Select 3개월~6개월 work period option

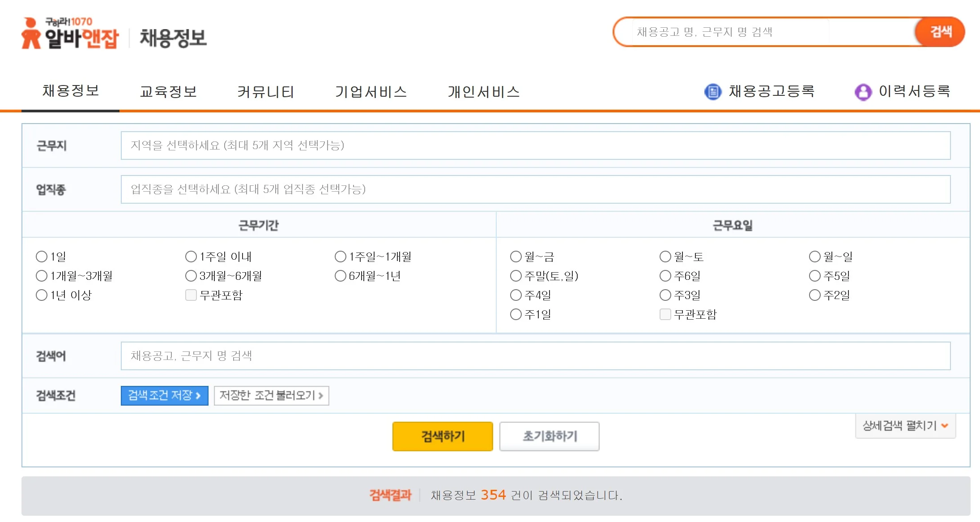click(191, 276)
